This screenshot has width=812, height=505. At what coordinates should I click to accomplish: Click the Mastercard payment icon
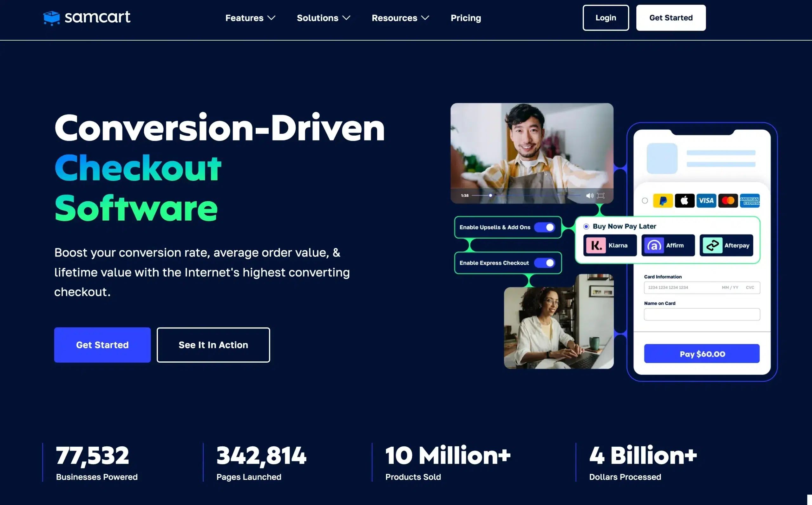[728, 199]
